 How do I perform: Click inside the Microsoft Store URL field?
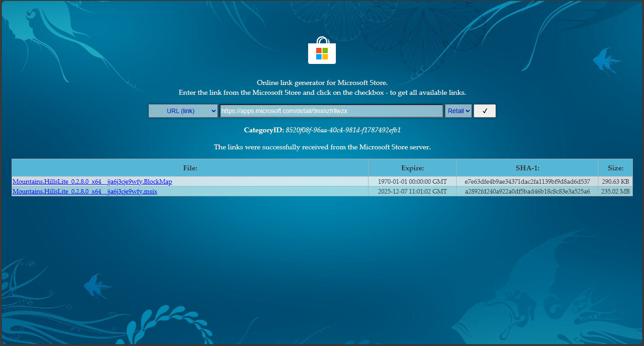pyautogui.click(x=331, y=110)
